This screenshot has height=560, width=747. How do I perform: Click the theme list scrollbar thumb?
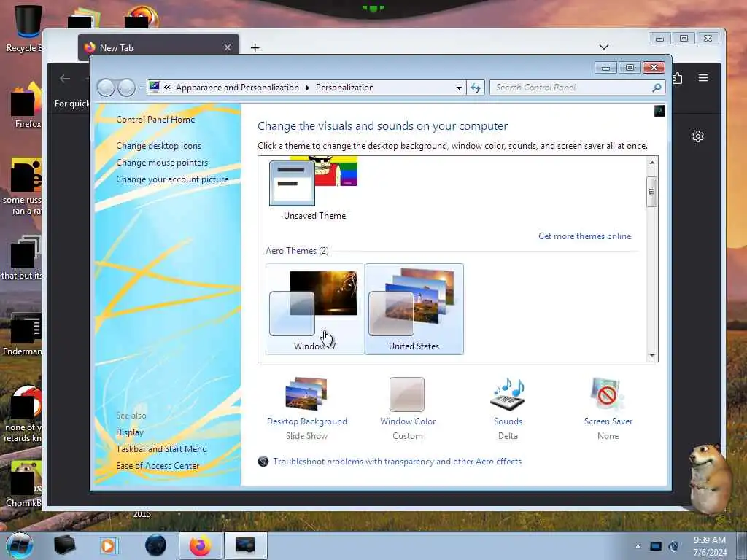(x=651, y=192)
